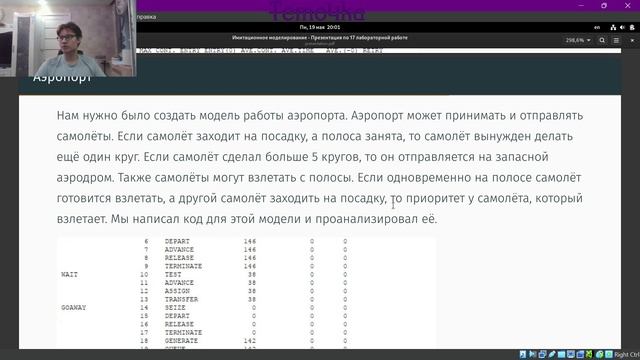
Task: Click the network connection tray icon
Action: click(613, 27)
